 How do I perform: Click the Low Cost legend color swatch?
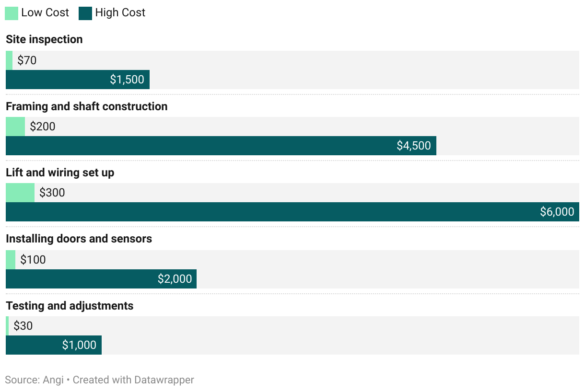pos(12,13)
